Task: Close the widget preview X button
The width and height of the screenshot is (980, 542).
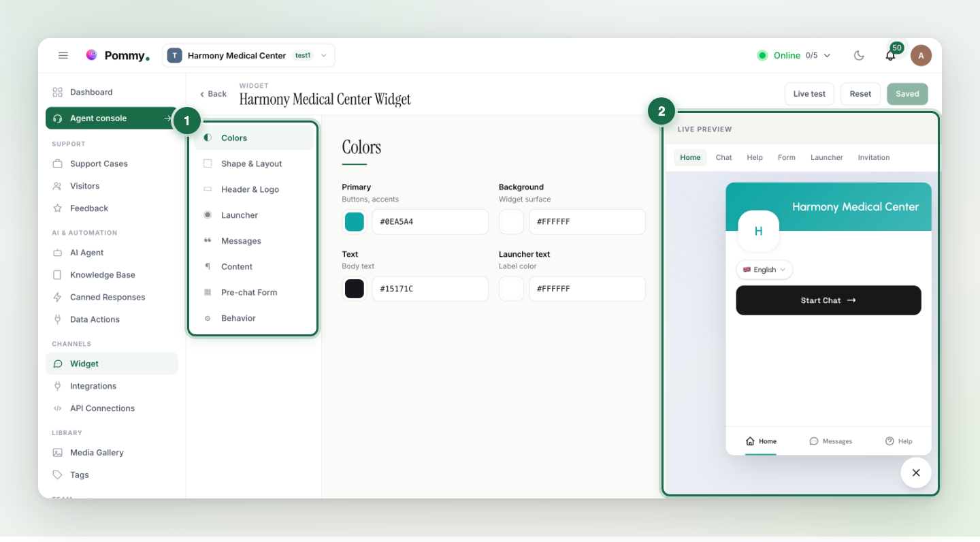Action: click(x=916, y=473)
